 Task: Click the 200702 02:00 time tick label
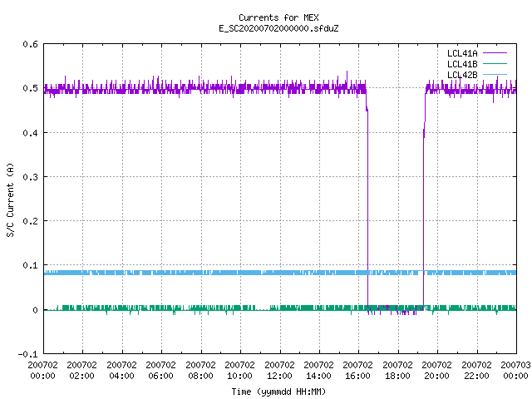(x=81, y=370)
